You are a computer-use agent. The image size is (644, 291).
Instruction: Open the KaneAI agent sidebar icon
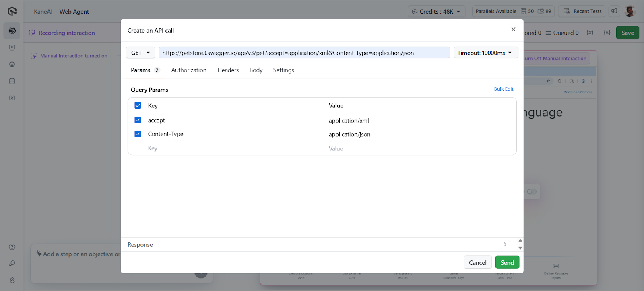tap(12, 31)
